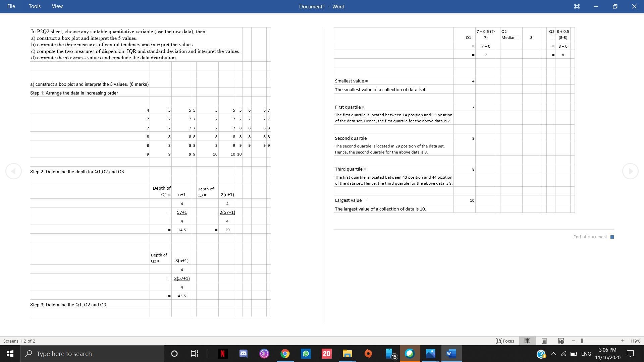644x362 pixels.
Task: Go to previous screen arrow
Action: coord(14,171)
